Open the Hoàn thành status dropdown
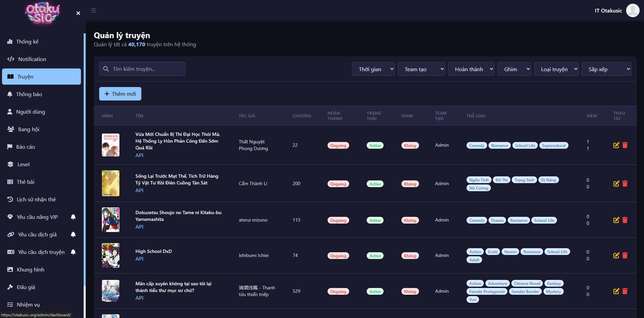This screenshot has height=318, width=644. click(471, 69)
